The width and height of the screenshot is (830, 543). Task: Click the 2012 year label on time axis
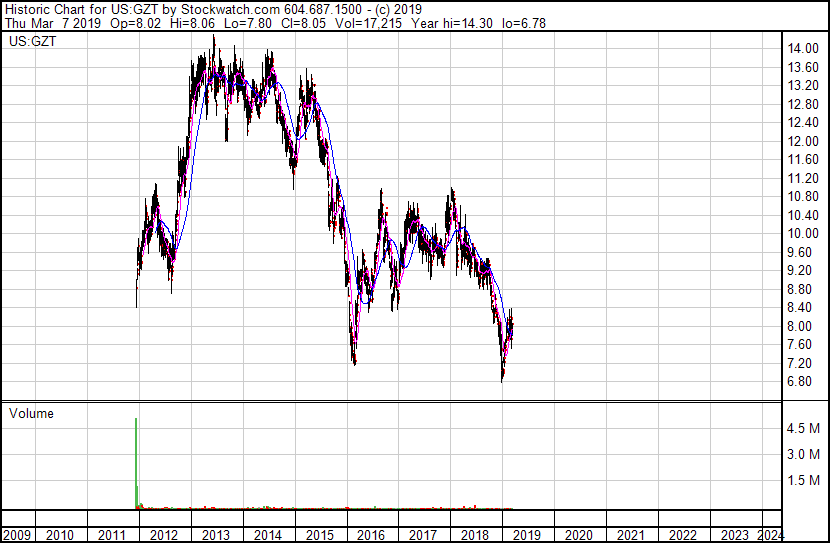(x=164, y=535)
